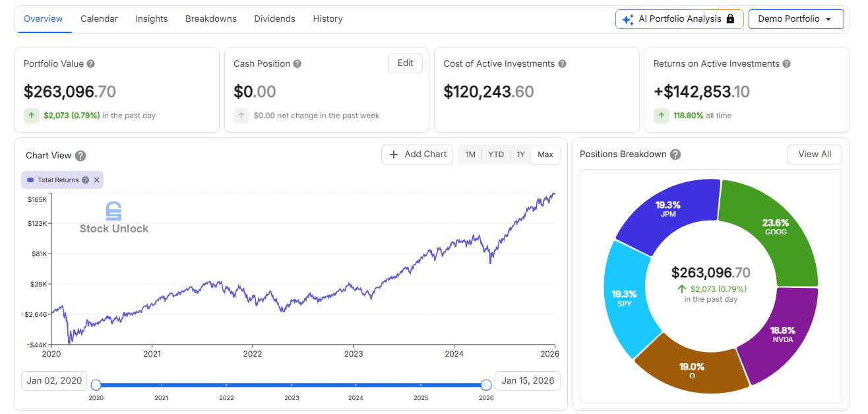Switch to the Calendar tab
Screen dimensions: 868x414
(99, 18)
